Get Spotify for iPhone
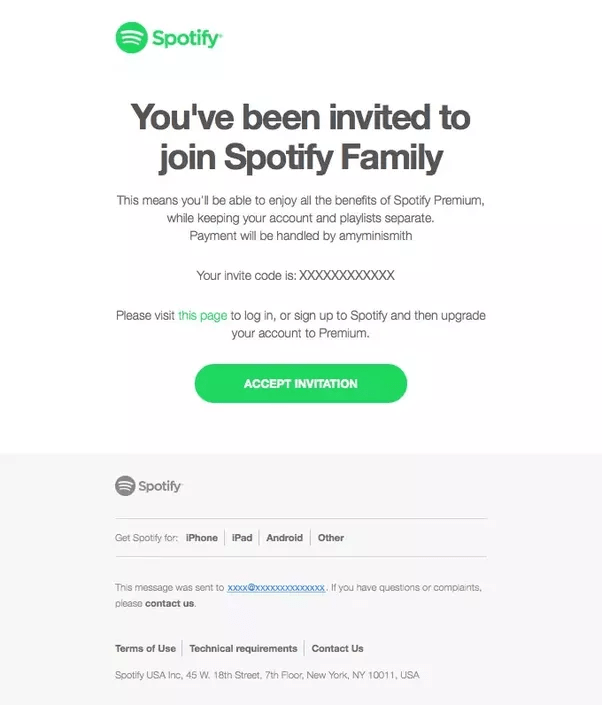The width and height of the screenshot is (602, 705). click(x=201, y=538)
